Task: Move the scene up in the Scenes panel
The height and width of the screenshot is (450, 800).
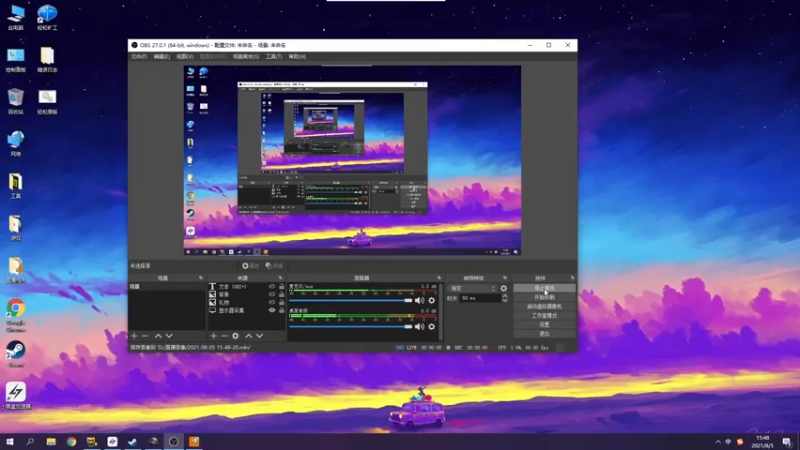Action: [x=158, y=336]
